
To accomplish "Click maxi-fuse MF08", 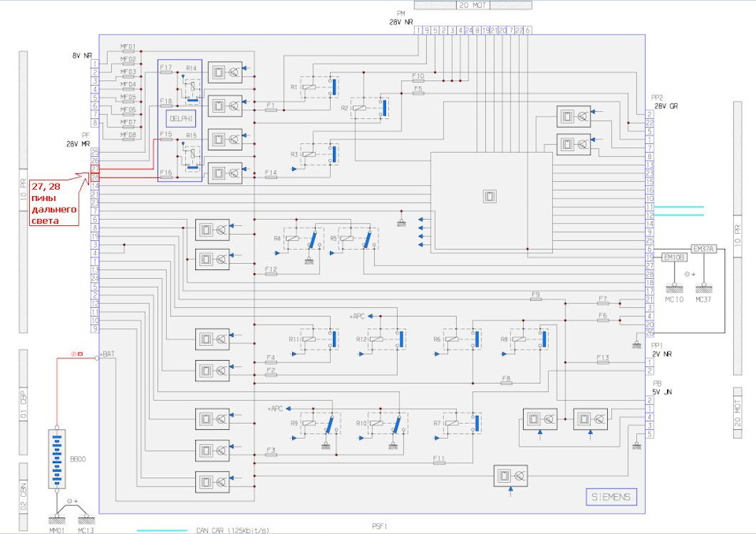I will click(x=128, y=139).
